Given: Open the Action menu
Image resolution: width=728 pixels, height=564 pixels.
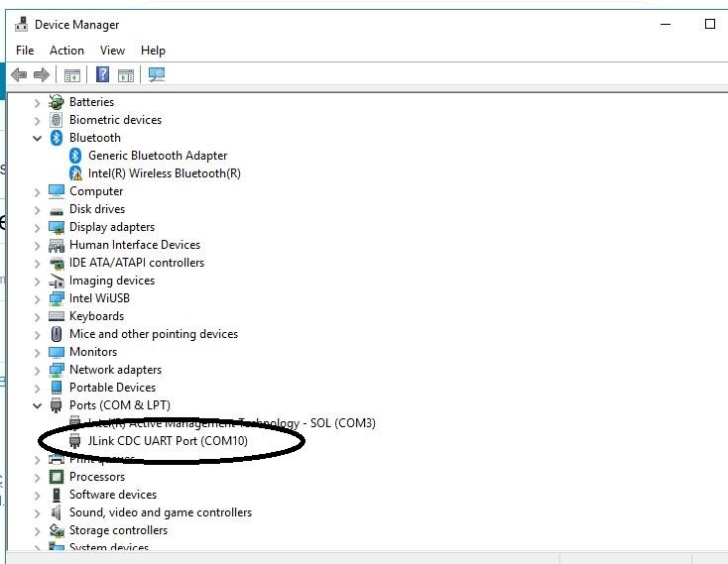Looking at the screenshot, I should click(x=66, y=51).
